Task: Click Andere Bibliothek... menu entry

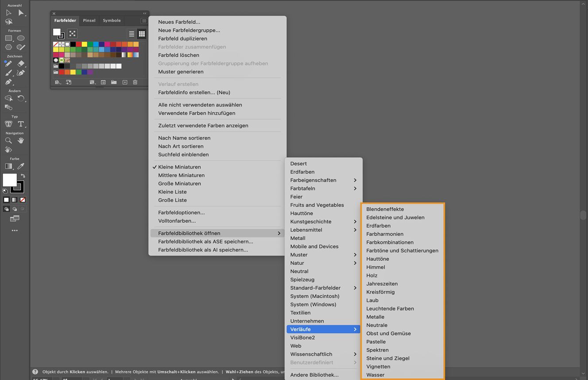Action: click(314, 375)
